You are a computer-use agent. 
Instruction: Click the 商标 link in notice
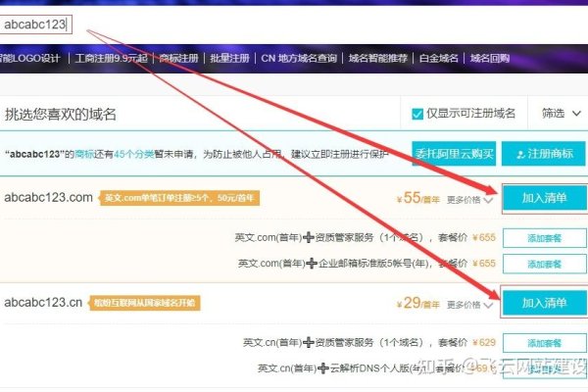tap(84, 154)
